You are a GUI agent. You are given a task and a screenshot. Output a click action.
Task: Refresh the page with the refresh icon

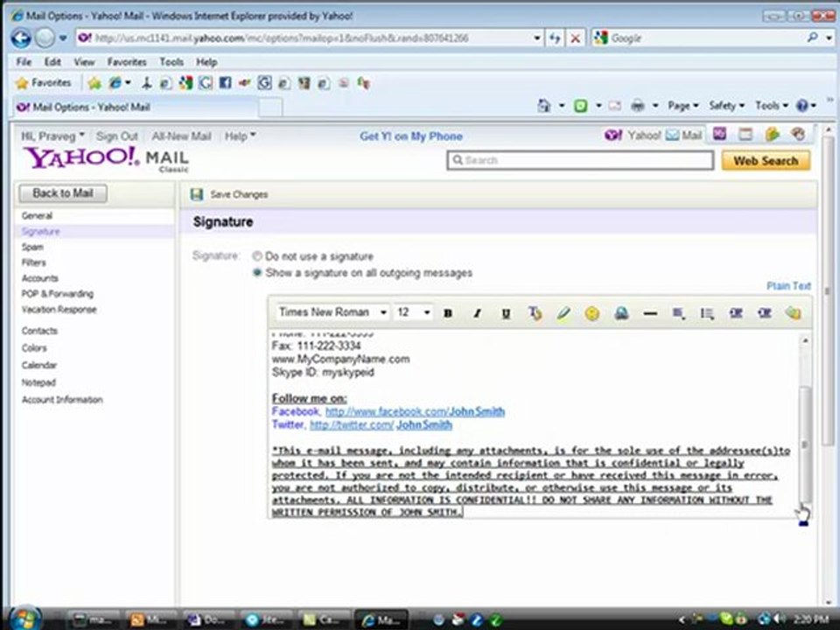(x=555, y=38)
